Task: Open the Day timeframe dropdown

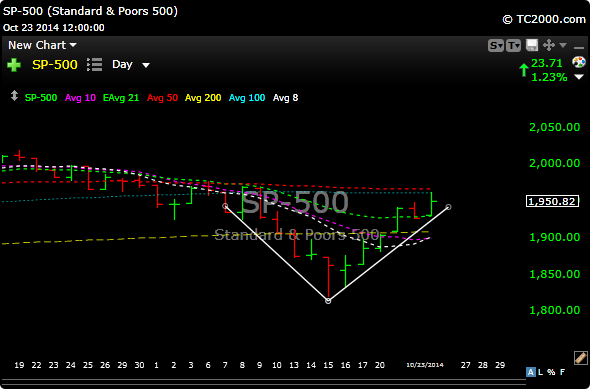Action: (x=131, y=65)
